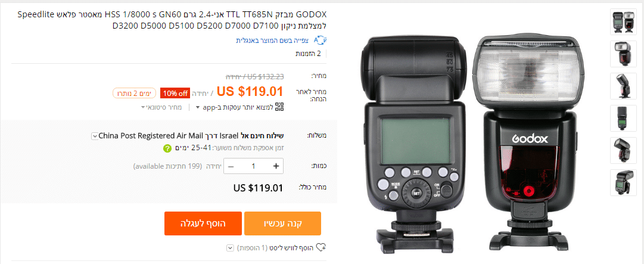
Task: Click the Add to Cart button
Action: coord(203,223)
